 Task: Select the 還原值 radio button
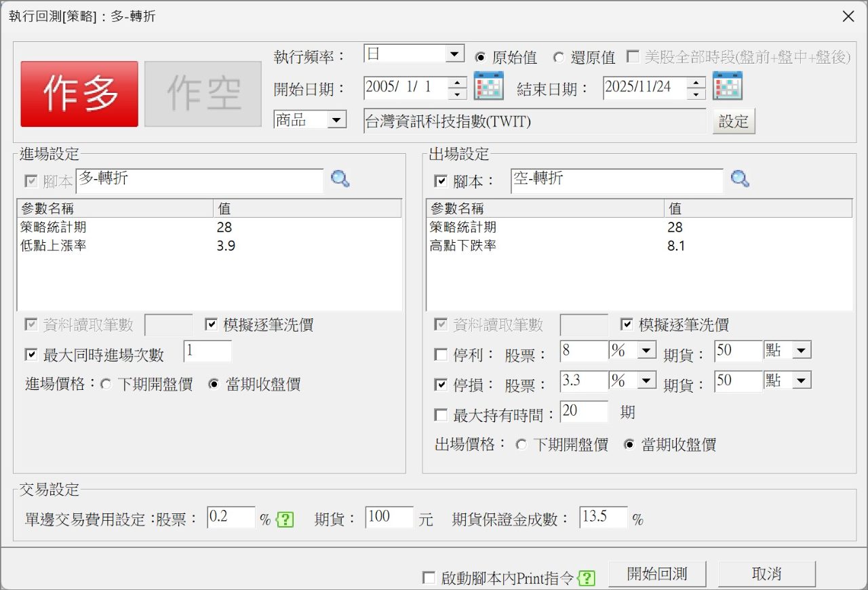(x=559, y=58)
